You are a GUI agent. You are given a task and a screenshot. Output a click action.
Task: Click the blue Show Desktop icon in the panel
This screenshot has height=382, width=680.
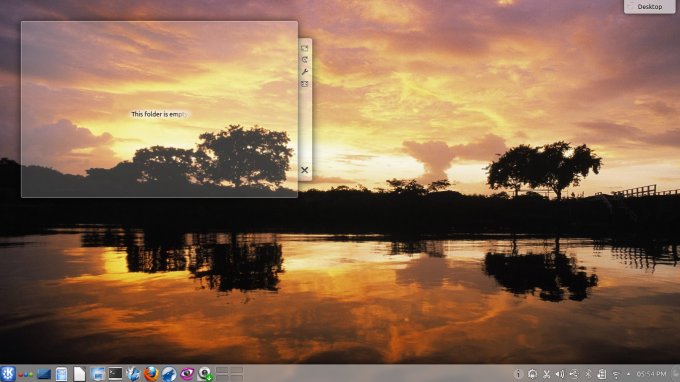pyautogui.click(x=44, y=374)
